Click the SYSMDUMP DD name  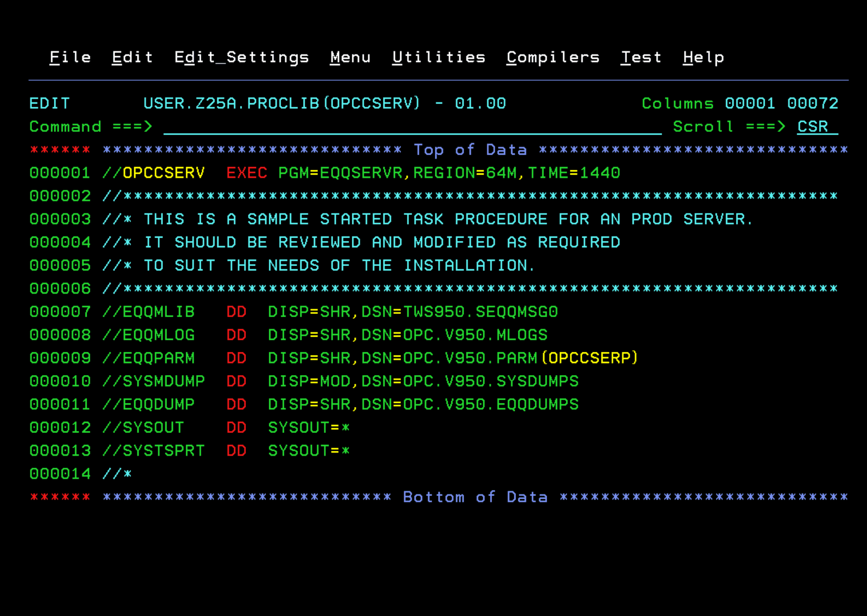click(163, 381)
